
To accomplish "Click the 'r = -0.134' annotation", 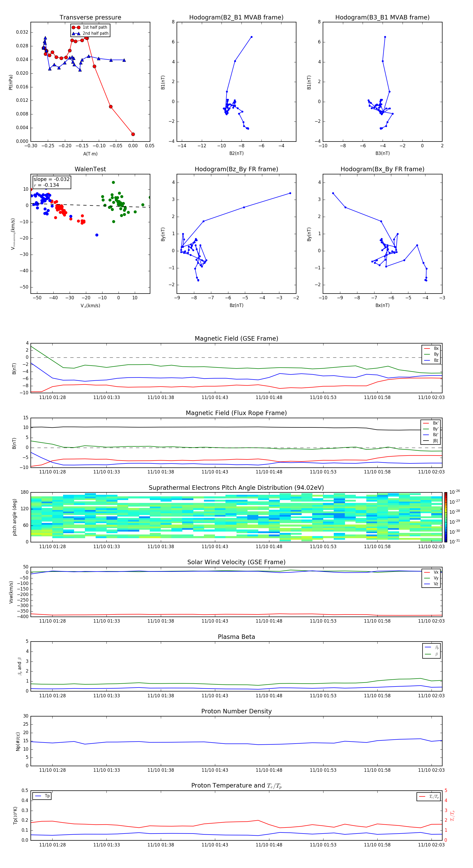I will click(47, 185).
